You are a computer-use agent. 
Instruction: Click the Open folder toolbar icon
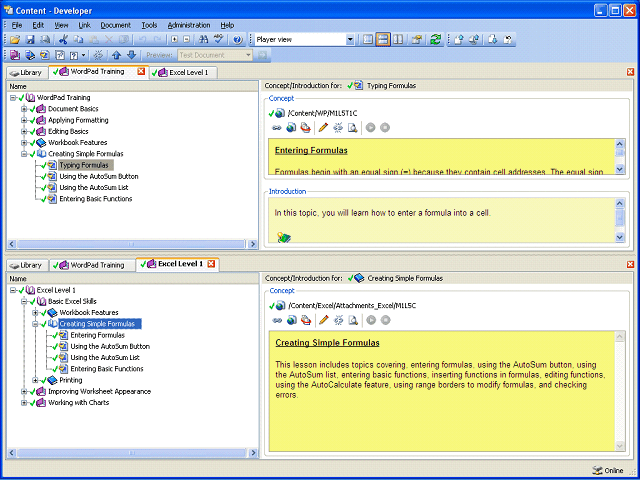coord(15,40)
